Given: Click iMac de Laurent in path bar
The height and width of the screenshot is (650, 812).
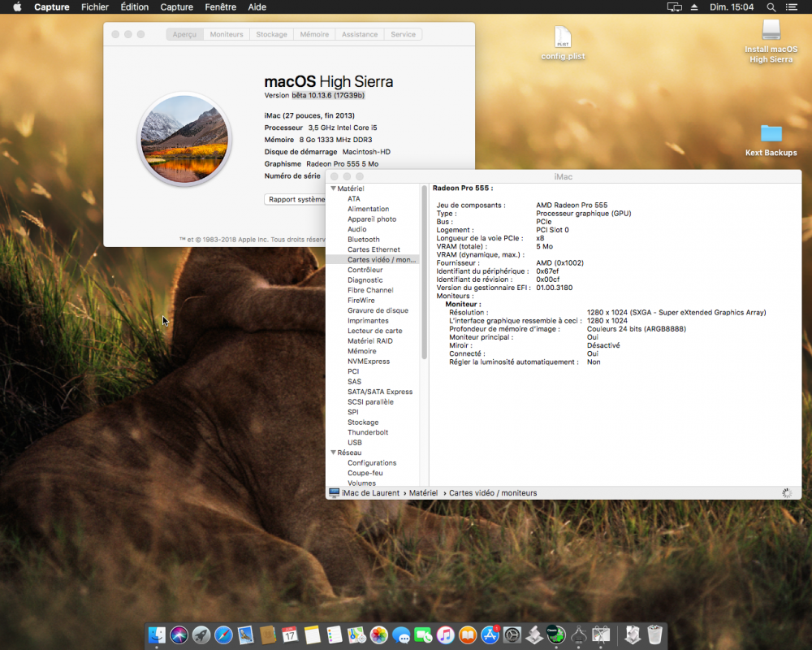Looking at the screenshot, I should 365,493.
